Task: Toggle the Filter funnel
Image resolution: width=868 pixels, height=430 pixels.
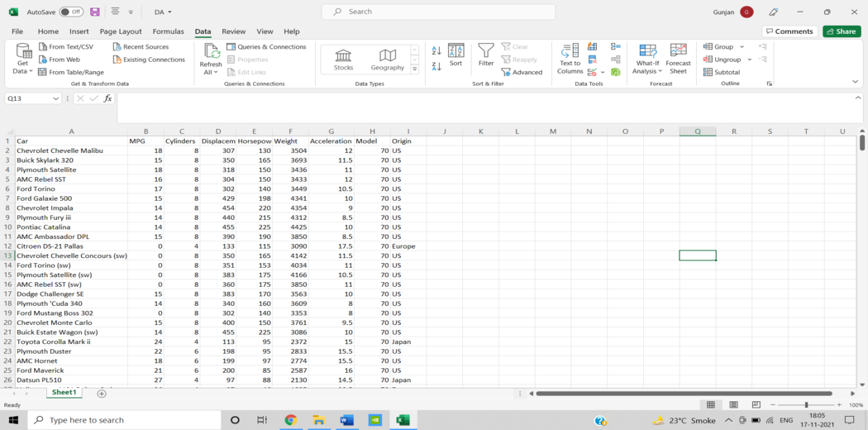Action: pyautogui.click(x=486, y=55)
